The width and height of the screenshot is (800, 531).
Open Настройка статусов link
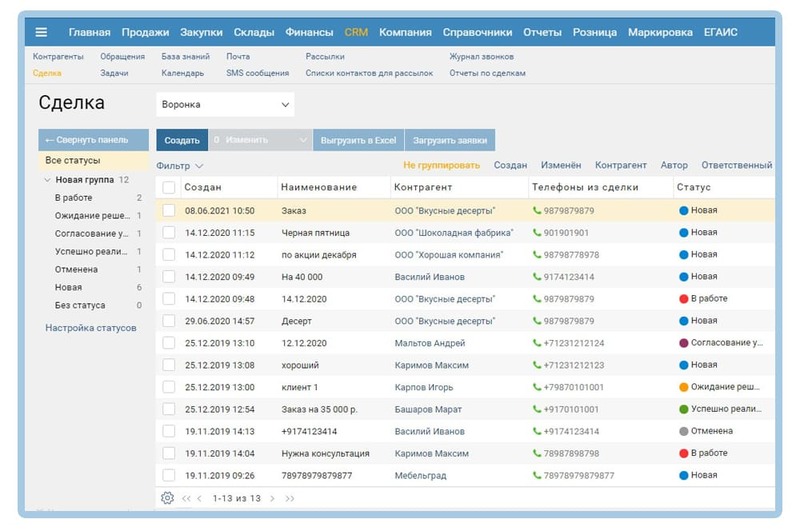pyautogui.click(x=91, y=328)
